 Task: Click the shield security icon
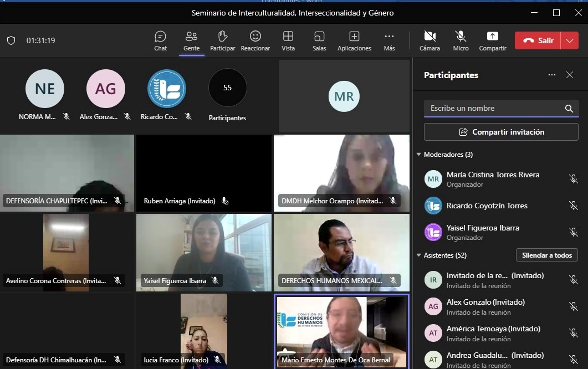[11, 40]
